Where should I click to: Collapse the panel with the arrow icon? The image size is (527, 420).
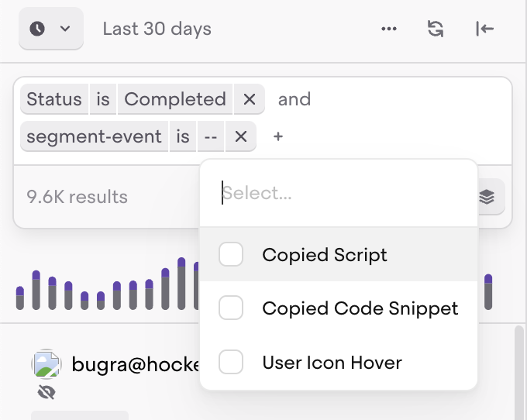484,29
